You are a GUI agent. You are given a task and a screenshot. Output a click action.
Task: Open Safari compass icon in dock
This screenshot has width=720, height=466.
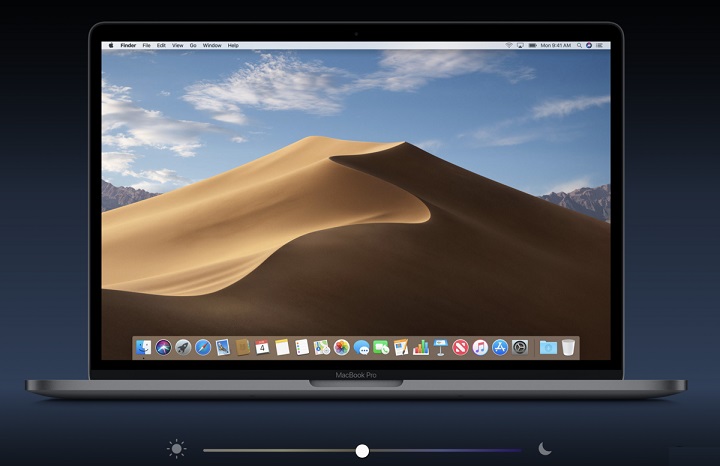[203, 348]
